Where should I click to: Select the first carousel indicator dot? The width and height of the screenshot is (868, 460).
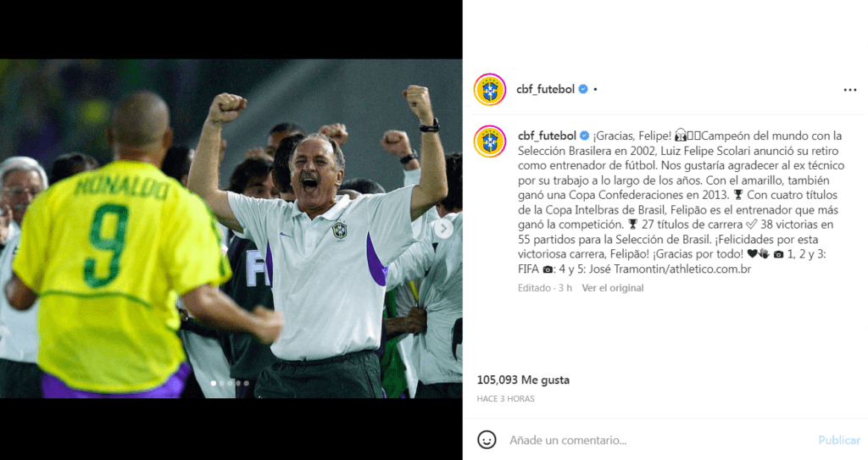click(x=214, y=383)
